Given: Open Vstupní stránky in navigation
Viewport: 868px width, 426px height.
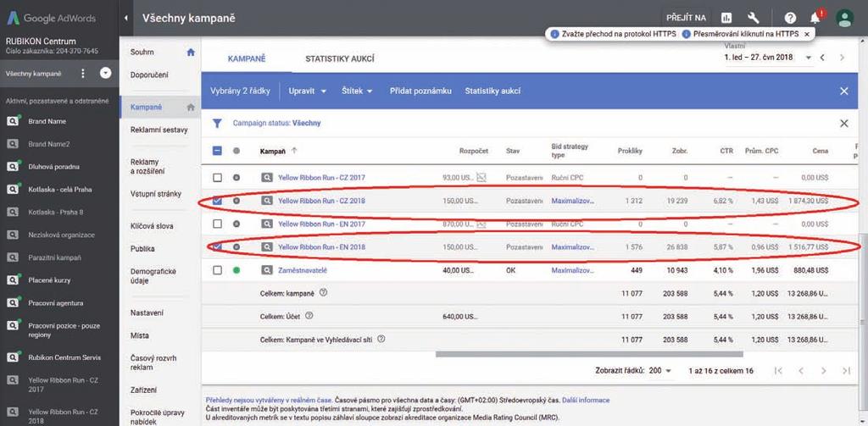Looking at the screenshot, I should click(156, 194).
